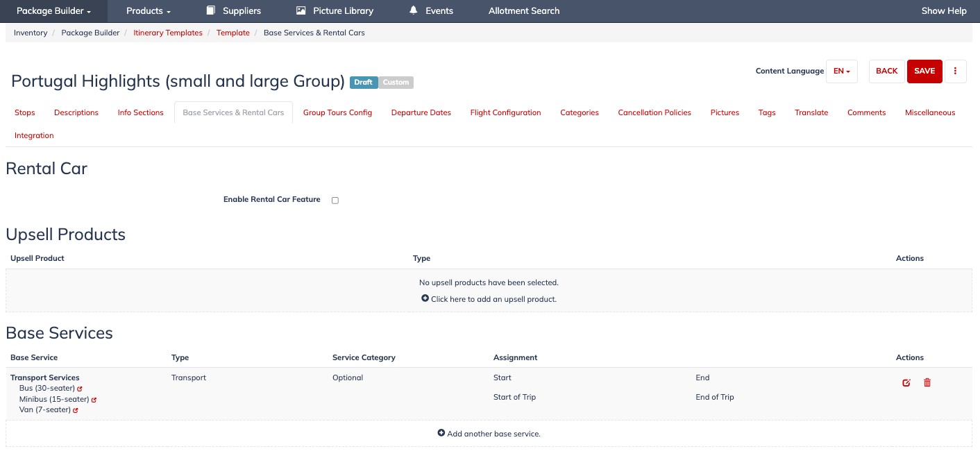Open the Comments tab

867,112
